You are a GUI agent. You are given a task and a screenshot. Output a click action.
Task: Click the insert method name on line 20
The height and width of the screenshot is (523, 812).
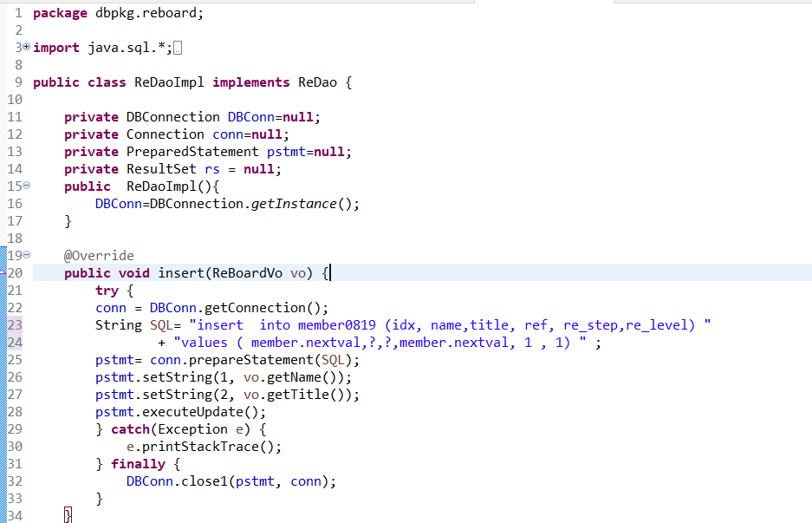[181, 273]
